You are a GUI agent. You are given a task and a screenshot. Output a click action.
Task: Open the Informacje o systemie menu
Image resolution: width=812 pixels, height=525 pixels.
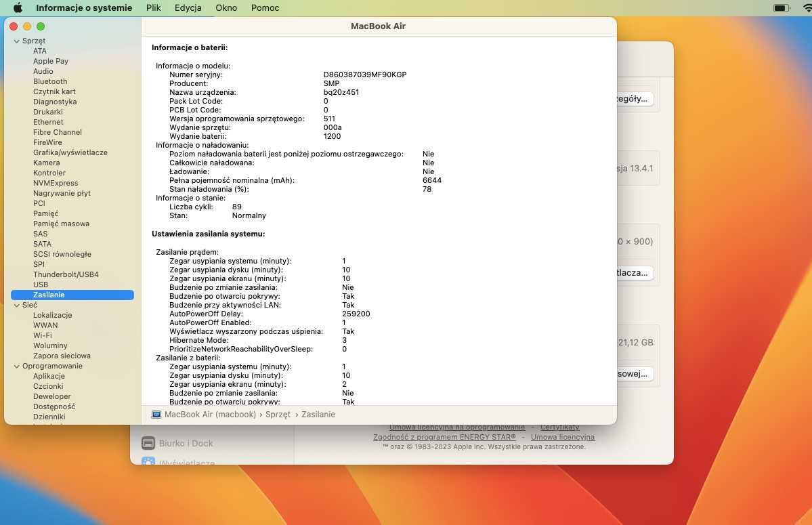pos(84,7)
